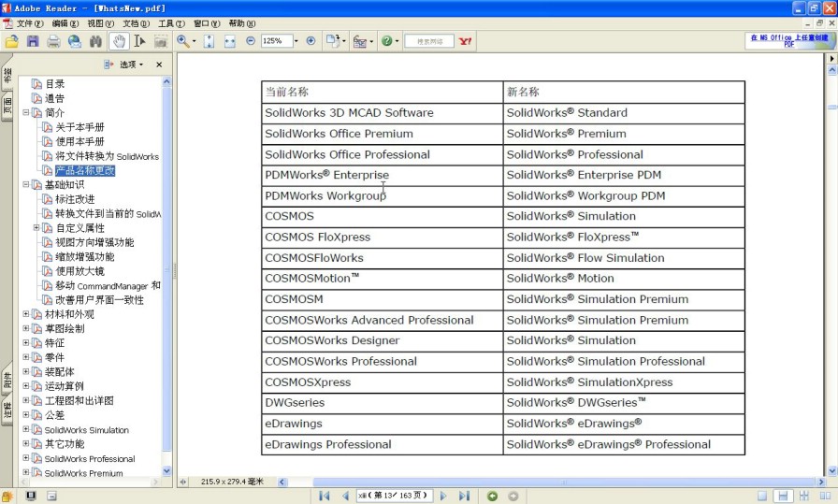Select Single Page layout icon

(762, 496)
